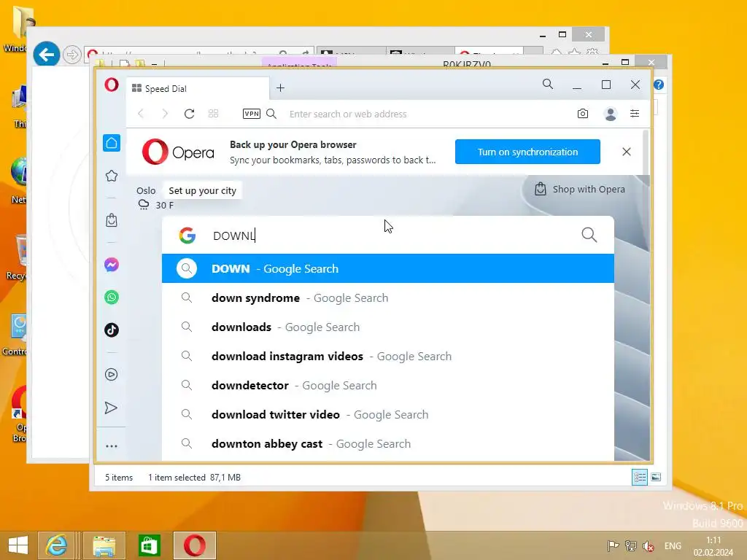Click the Opera taskbar button
This screenshot has width=747, height=560.
pos(194,545)
